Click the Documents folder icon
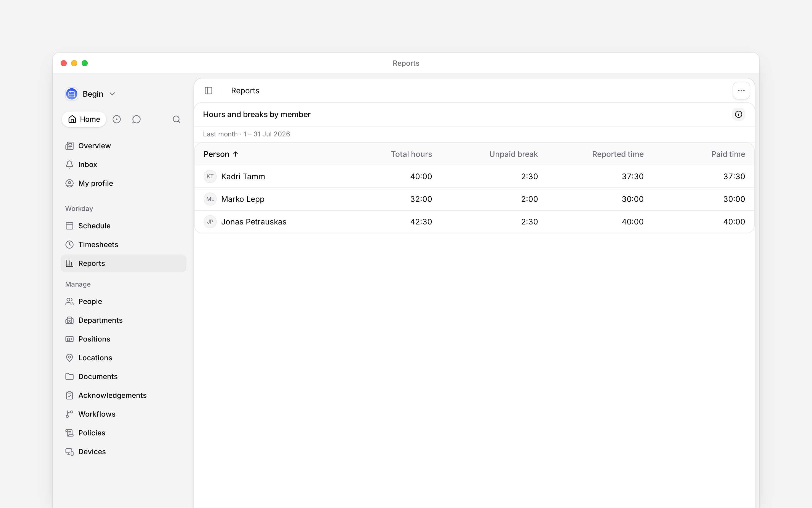Screen dimensions: 812x508 tap(70, 377)
